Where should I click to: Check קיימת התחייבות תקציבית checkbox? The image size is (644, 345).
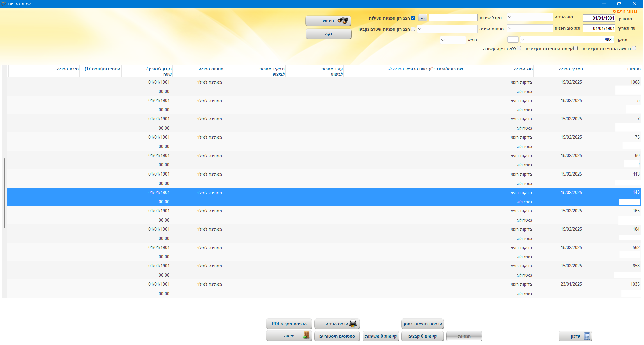(x=575, y=48)
